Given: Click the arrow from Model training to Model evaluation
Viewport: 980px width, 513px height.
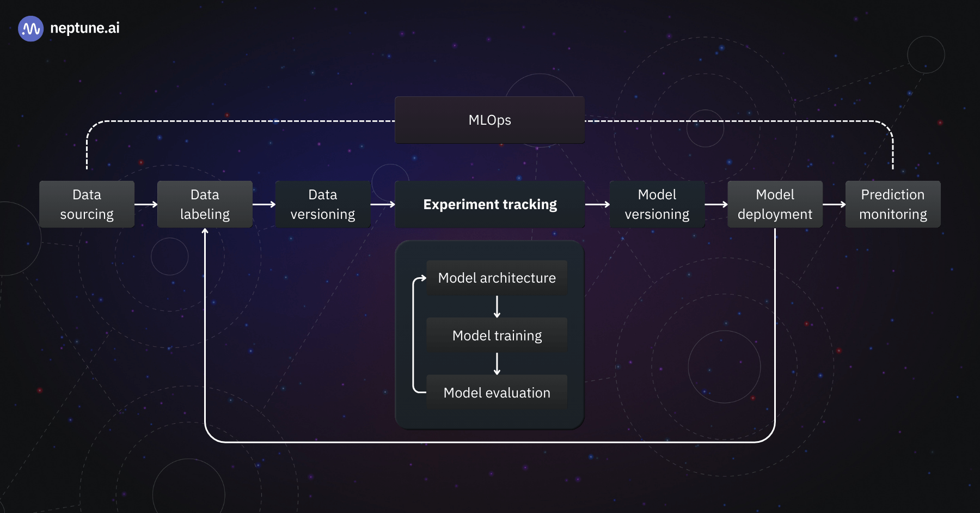Looking at the screenshot, I should coord(497,363).
